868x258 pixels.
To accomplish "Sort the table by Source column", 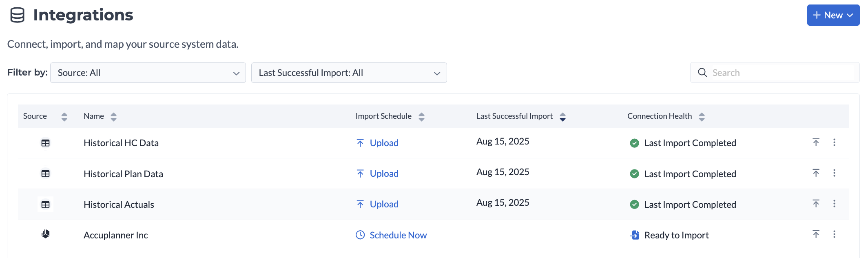I will tap(64, 117).
